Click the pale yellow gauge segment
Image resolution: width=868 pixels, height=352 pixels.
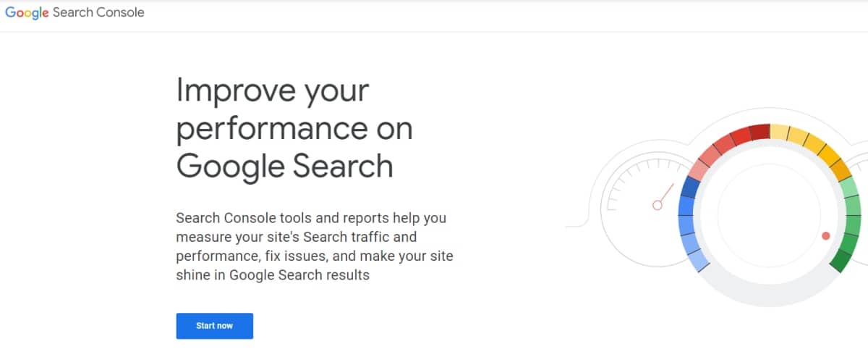[779, 133]
